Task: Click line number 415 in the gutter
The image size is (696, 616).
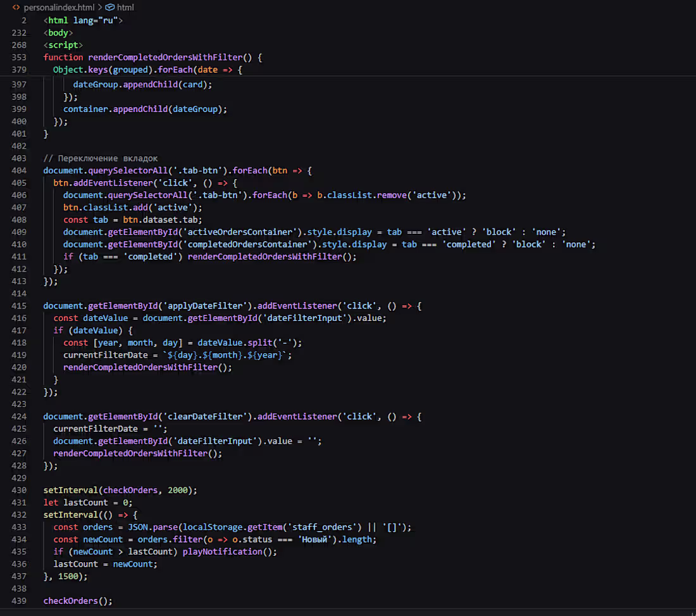Action: (18, 306)
